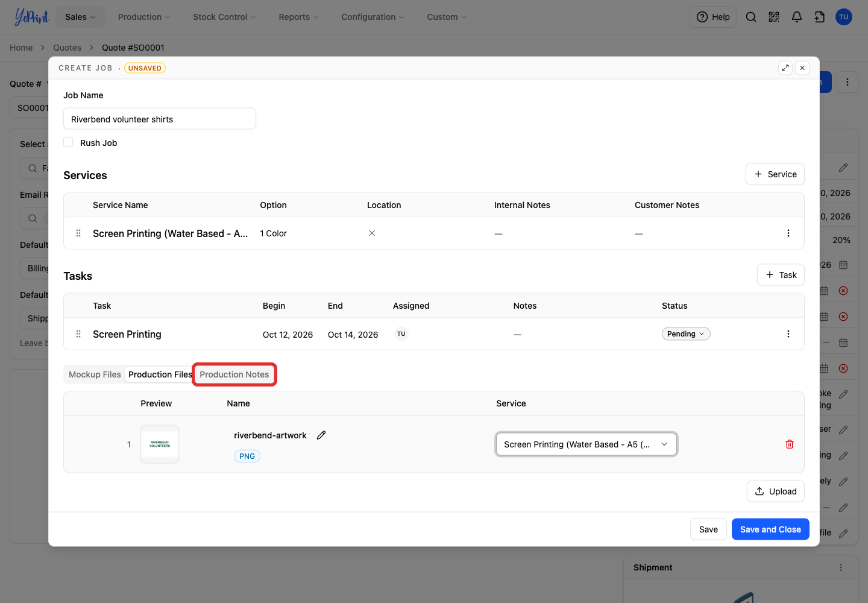Image resolution: width=868 pixels, height=603 pixels.
Task: Grab the drag handle of service row
Action: point(78,233)
